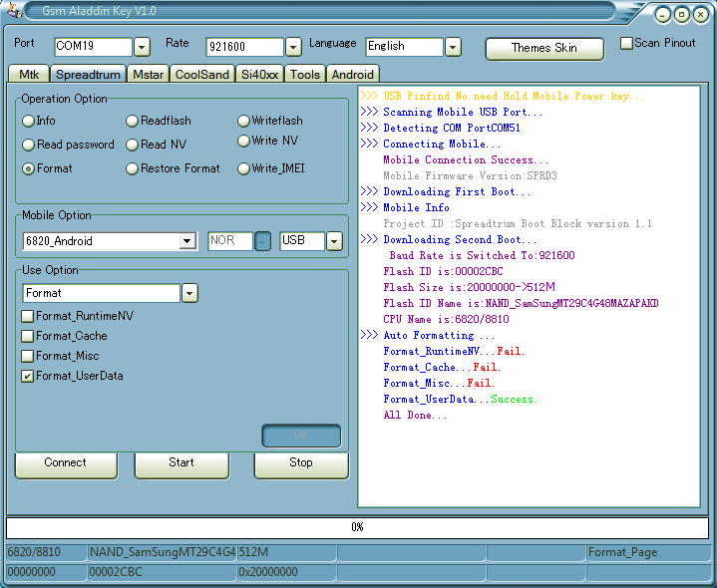Click the 0x20000000 status cell
Image resolution: width=717 pixels, height=588 pixels.
[x=287, y=572]
